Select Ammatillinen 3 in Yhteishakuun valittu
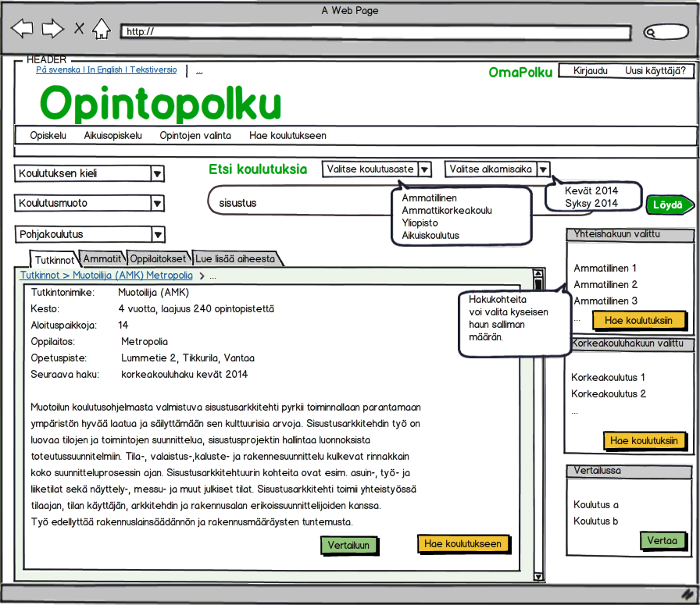Screen dimensions: 700x605 coord(605,301)
